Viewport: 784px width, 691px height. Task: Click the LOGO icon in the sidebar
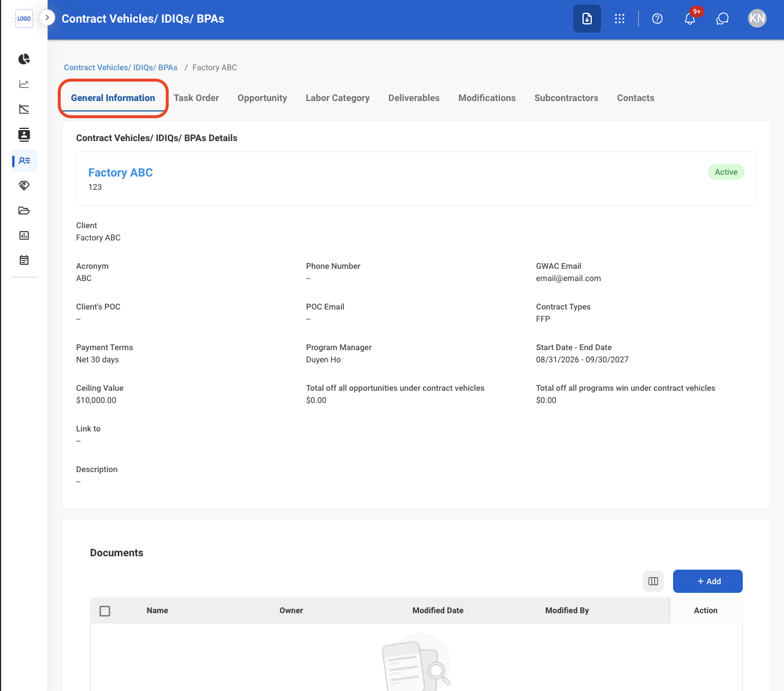pyautogui.click(x=24, y=19)
